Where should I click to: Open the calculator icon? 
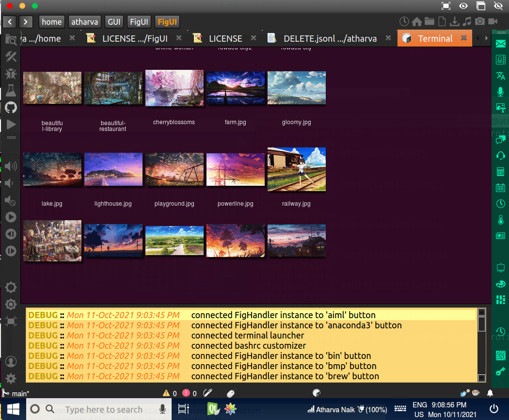pos(501,172)
